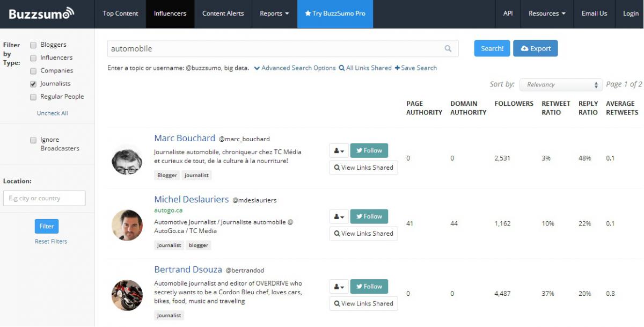
Task: Click the Location city or country field
Action: (45, 198)
